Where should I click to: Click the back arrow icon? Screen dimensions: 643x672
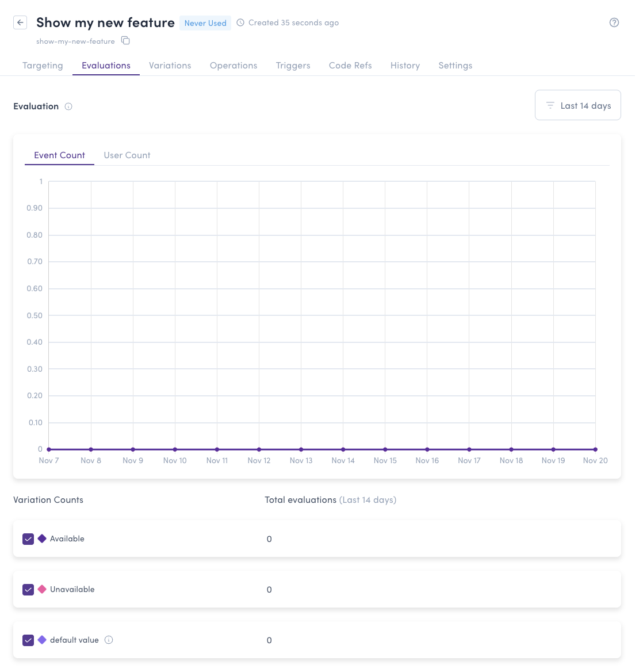point(20,22)
